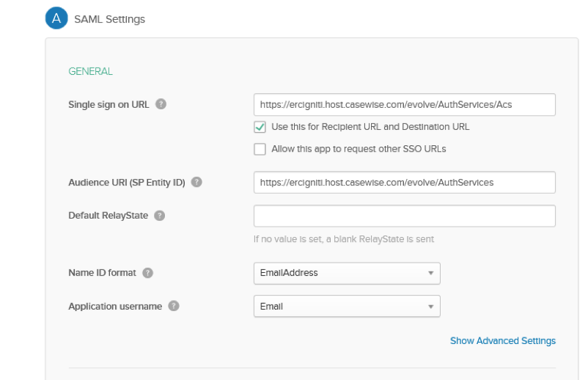Click Show Advanced Settings link
Viewport: 588px width, 380px height.
tap(502, 340)
